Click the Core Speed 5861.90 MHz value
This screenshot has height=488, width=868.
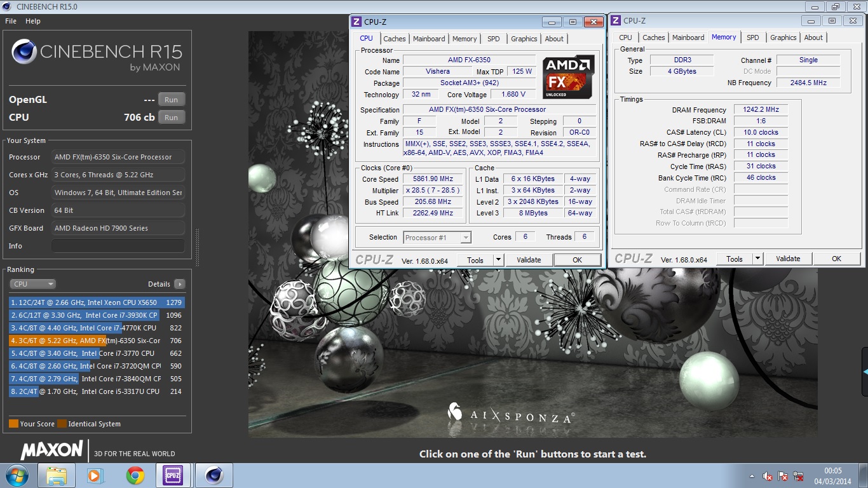(x=433, y=179)
